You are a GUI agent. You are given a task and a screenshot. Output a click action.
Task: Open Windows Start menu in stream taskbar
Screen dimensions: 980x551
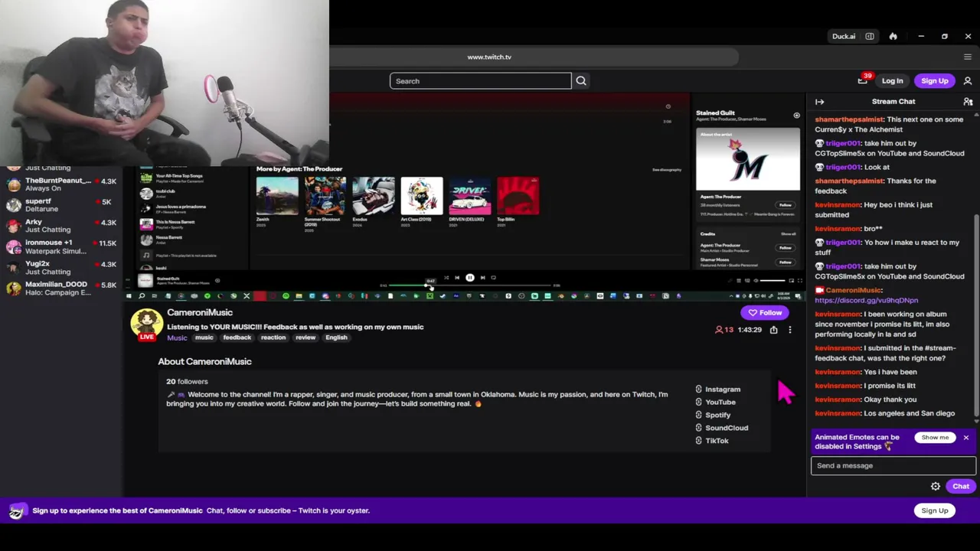(129, 296)
